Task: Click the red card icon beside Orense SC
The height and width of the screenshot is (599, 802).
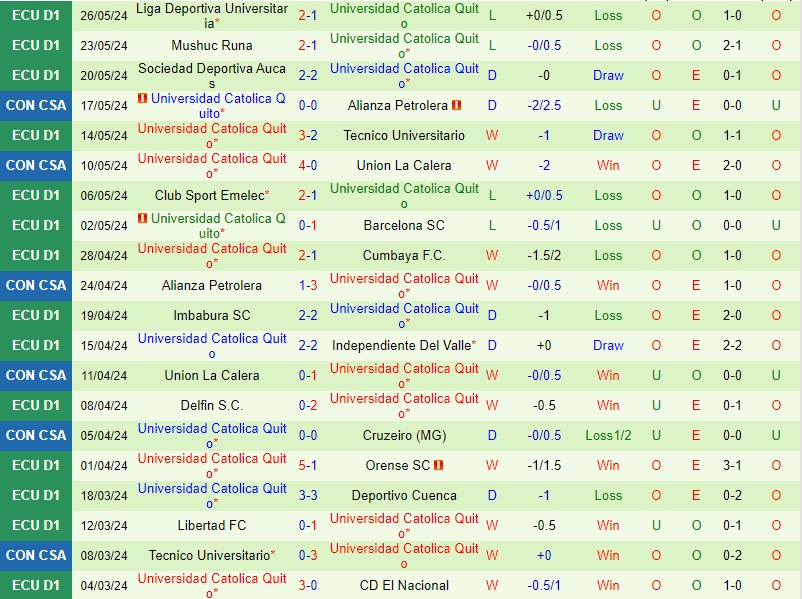Action: pos(438,465)
